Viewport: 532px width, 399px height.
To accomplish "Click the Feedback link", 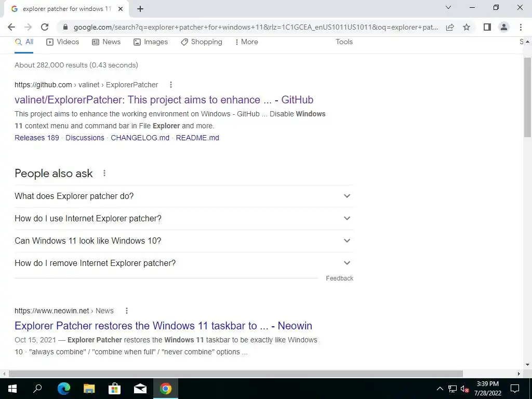I will [x=340, y=278].
